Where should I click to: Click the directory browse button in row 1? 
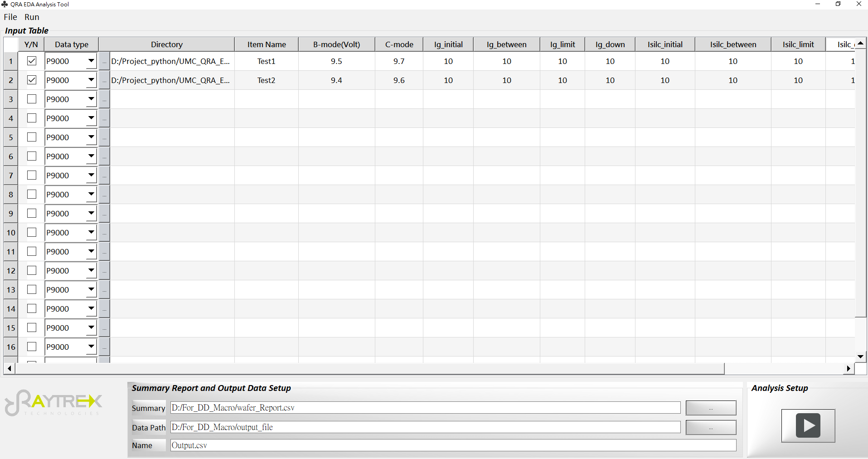tap(104, 61)
